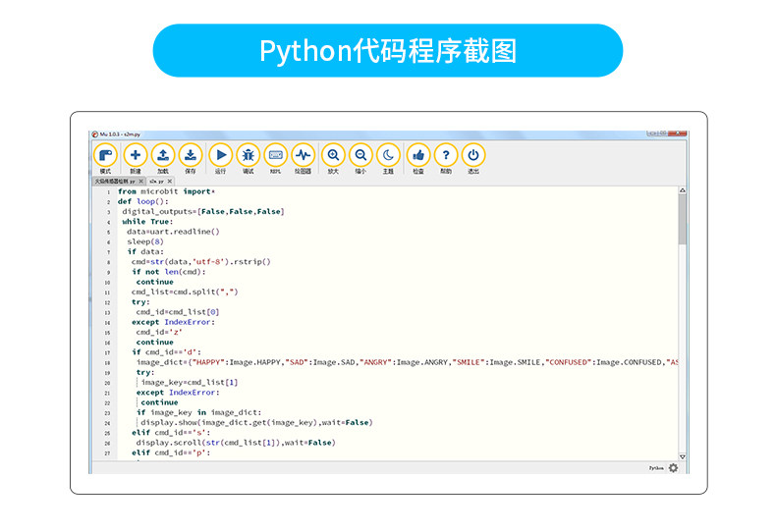Click "except IndexError:" on line 14
The height and width of the screenshot is (532, 776).
(173, 322)
